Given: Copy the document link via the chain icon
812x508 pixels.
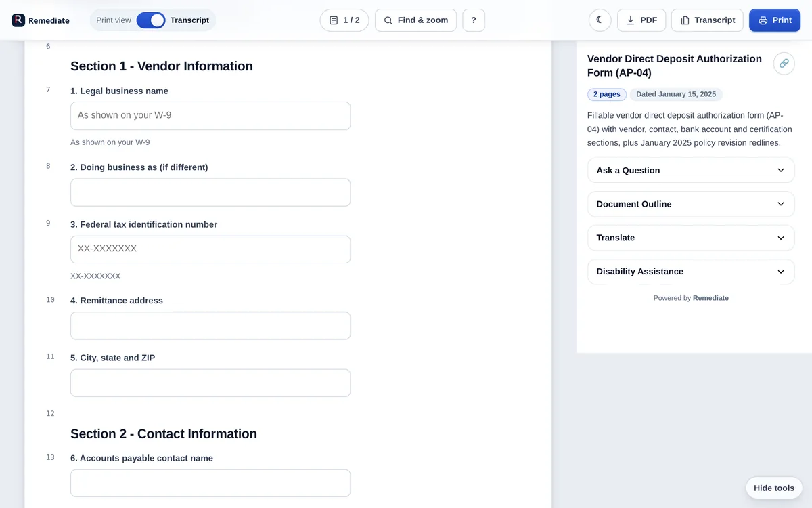Looking at the screenshot, I should [x=784, y=63].
